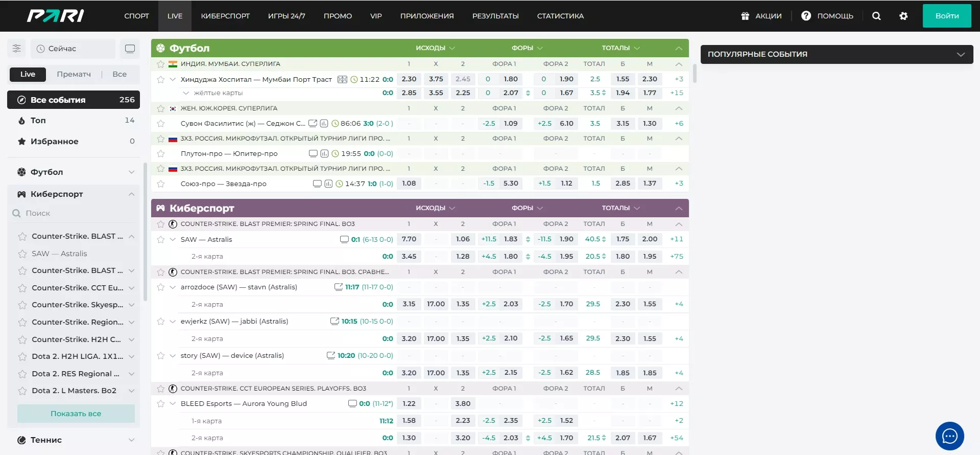The width and height of the screenshot is (980, 455).
Task: Favorite the BLEED Esports — Aurora Young Blud match
Action: coord(161,403)
